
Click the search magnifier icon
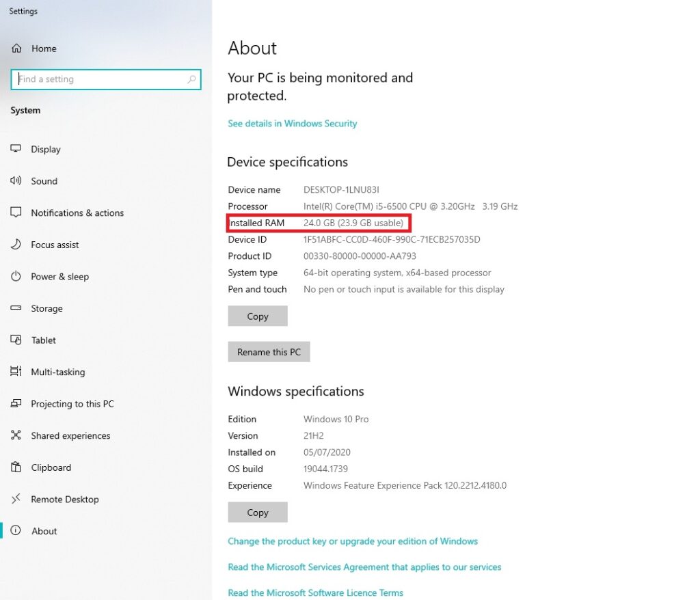(191, 79)
